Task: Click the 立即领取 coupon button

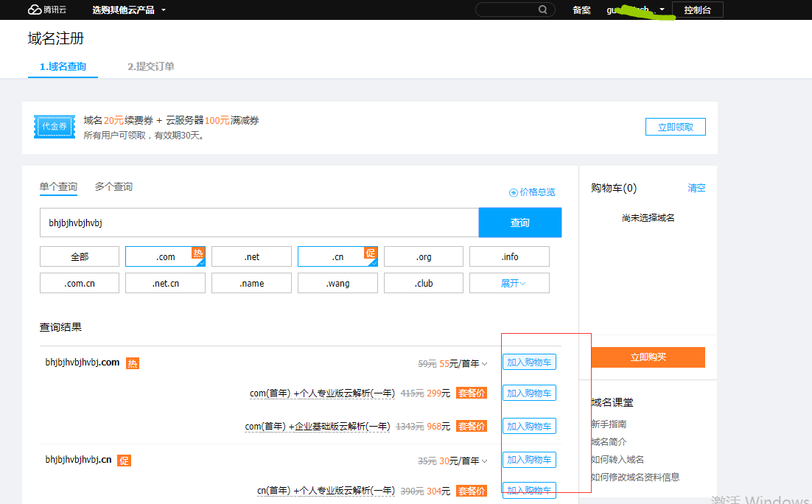Action: pos(675,127)
